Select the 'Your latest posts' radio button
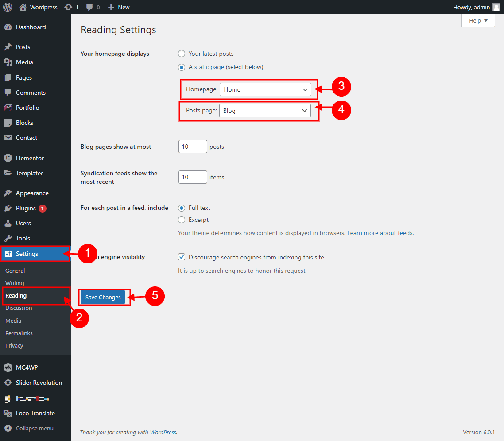Screen dimensions: 504x441 (182, 54)
